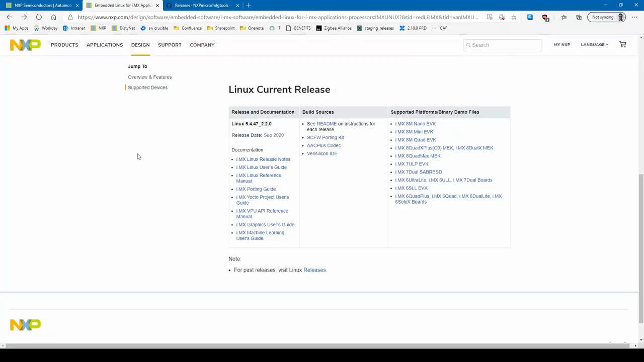Expand the LANGUAGE dropdown
644x362 pixels.
[x=594, y=44]
